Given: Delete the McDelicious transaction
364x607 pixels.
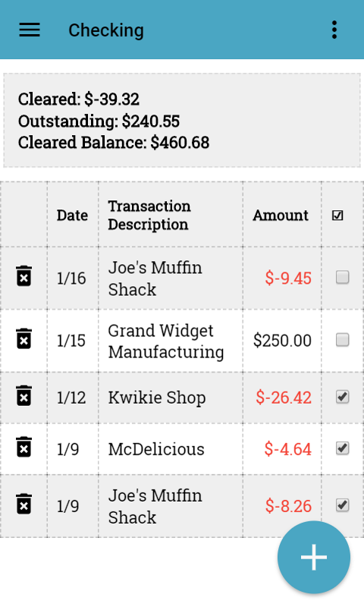Looking at the screenshot, I should 24,447.
